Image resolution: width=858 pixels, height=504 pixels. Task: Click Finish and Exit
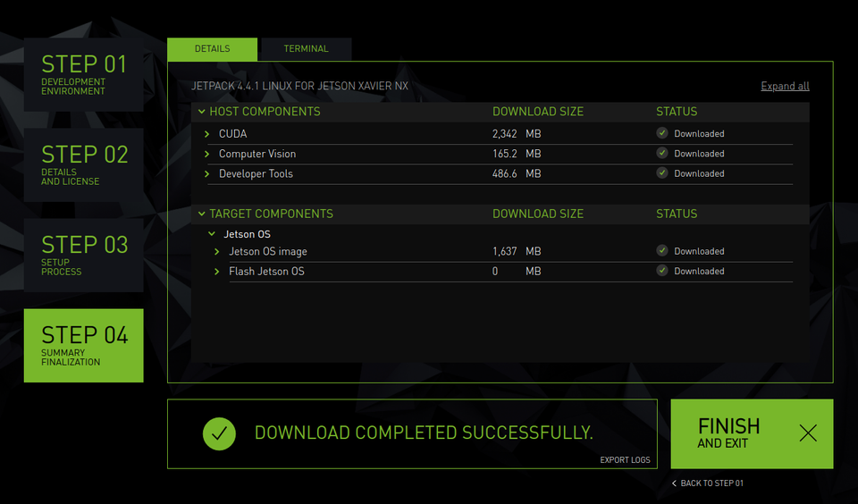752,433
